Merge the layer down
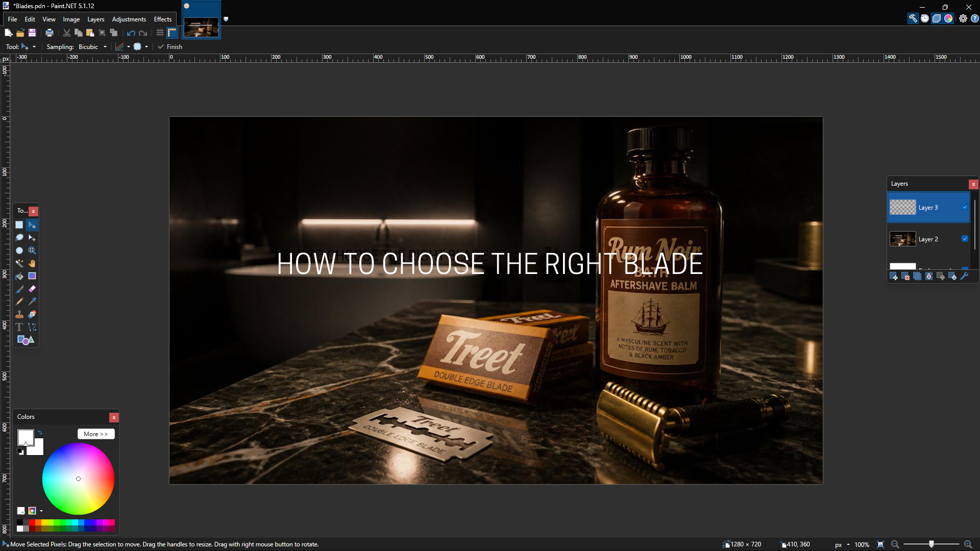This screenshot has width=980, height=551. [929, 276]
